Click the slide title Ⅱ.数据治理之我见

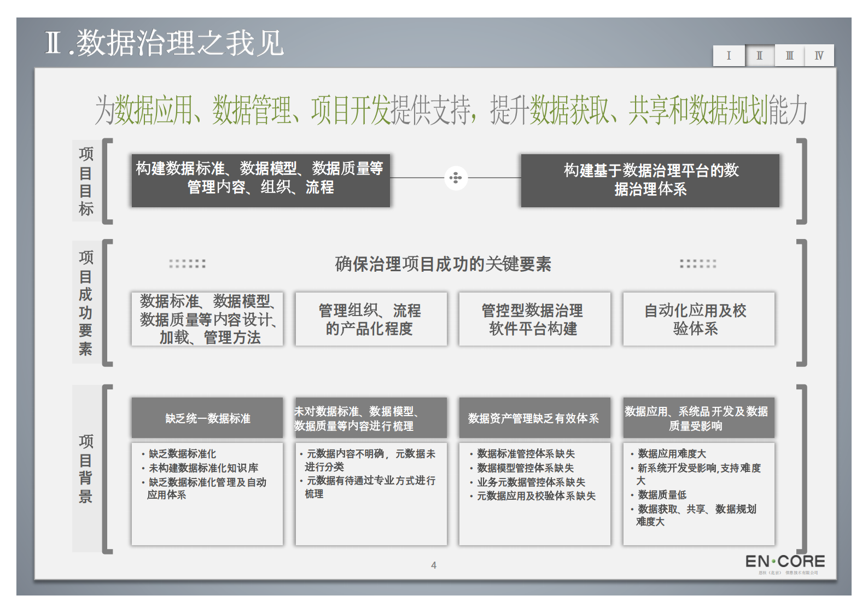[164, 43]
